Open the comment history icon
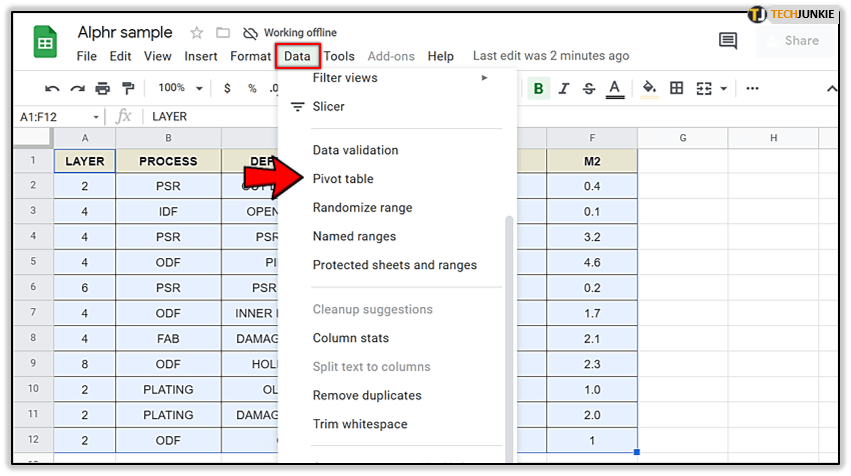Screen dimensions: 851x476 pyautogui.click(x=728, y=40)
